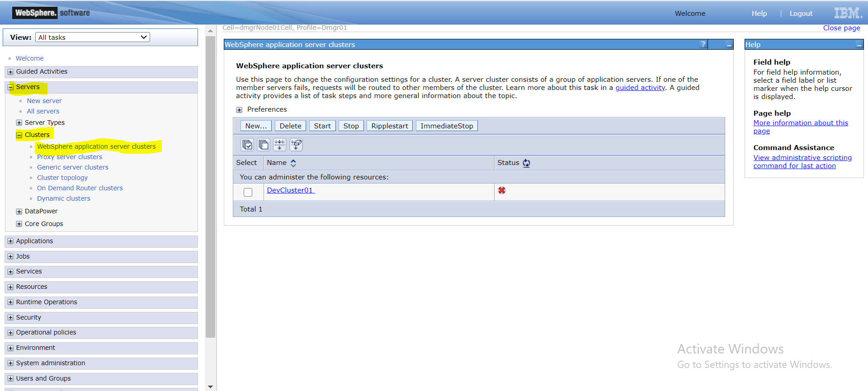Viewport: 868px width, 391px height.
Task: Click the stopped status icon for DevCluster01
Action: [x=502, y=190]
